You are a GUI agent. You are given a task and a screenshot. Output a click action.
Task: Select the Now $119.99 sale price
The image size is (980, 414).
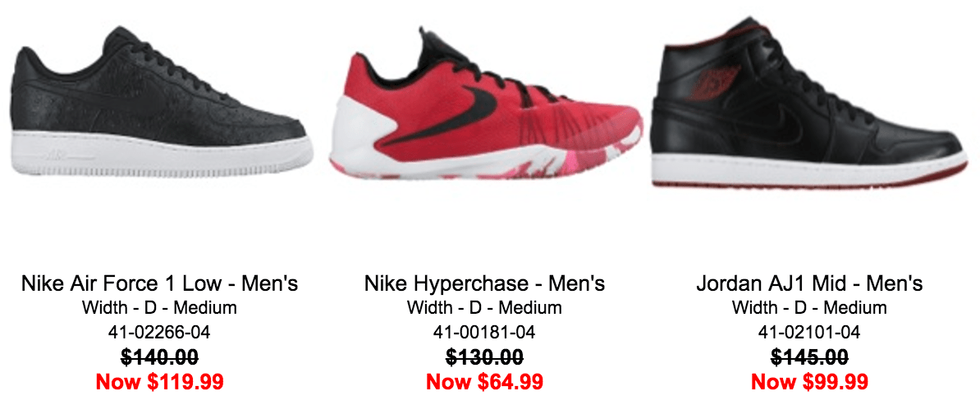point(159,381)
